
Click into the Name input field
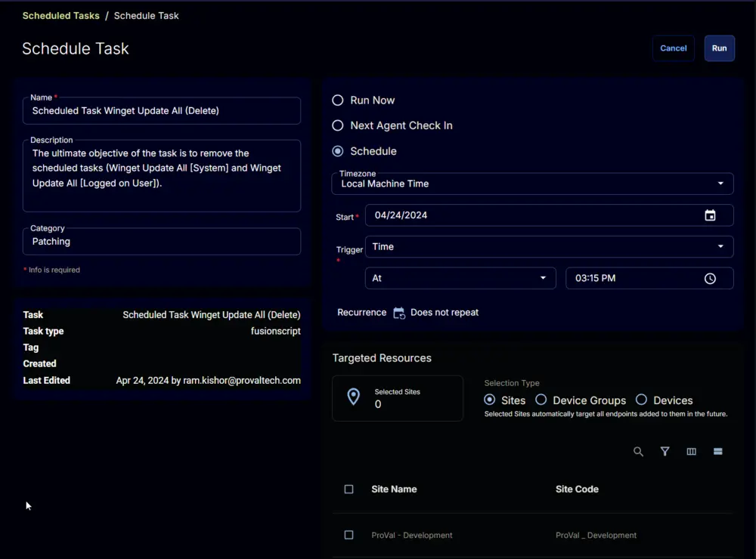coord(162,111)
